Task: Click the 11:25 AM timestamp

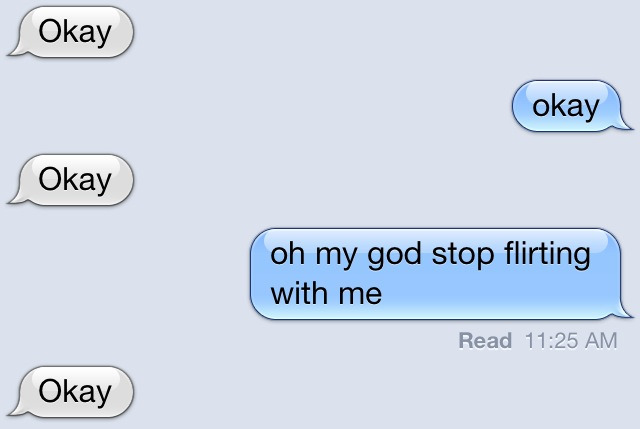Action: 571,340
